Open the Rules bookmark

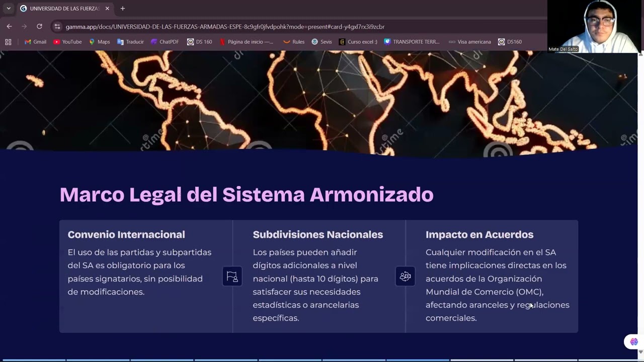pos(294,42)
